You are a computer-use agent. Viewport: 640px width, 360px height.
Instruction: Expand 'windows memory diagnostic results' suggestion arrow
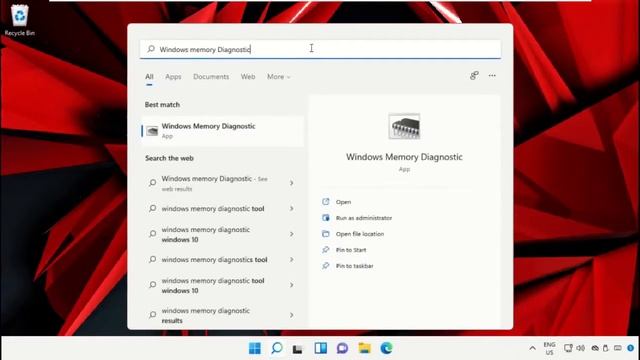tap(291, 315)
